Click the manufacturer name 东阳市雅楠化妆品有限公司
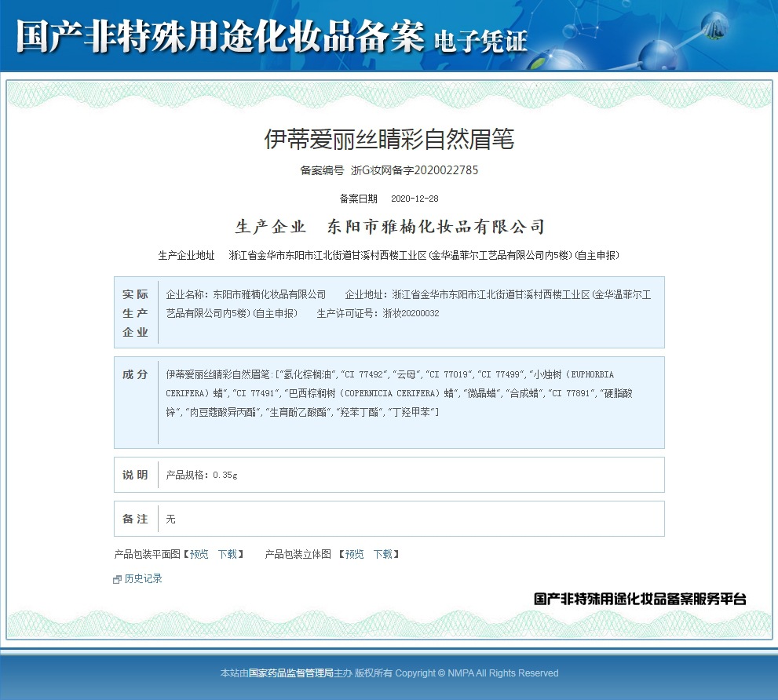This screenshot has width=778, height=700. tap(434, 226)
